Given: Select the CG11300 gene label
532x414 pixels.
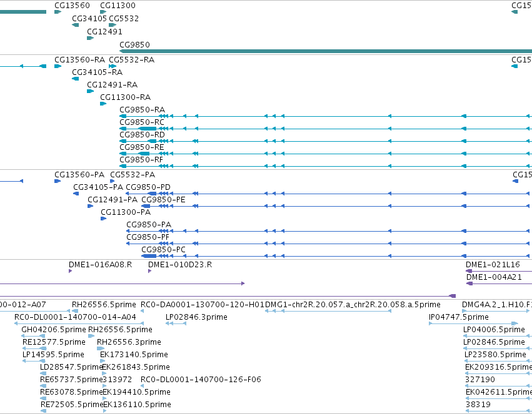Looking at the screenshot, I should 118,6.
